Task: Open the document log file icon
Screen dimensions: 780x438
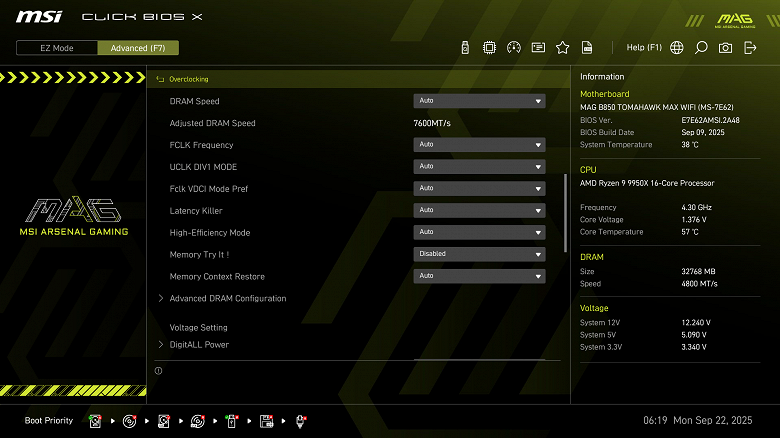Action: [587, 48]
